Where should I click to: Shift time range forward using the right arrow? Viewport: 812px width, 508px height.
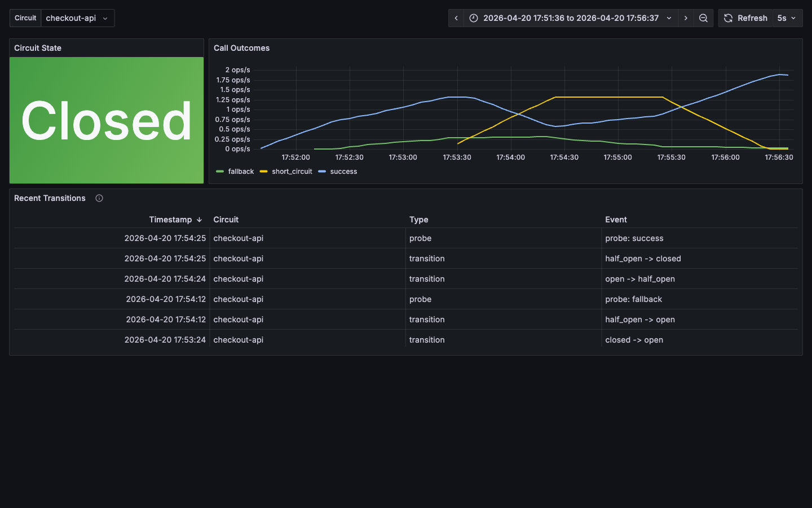coord(685,17)
